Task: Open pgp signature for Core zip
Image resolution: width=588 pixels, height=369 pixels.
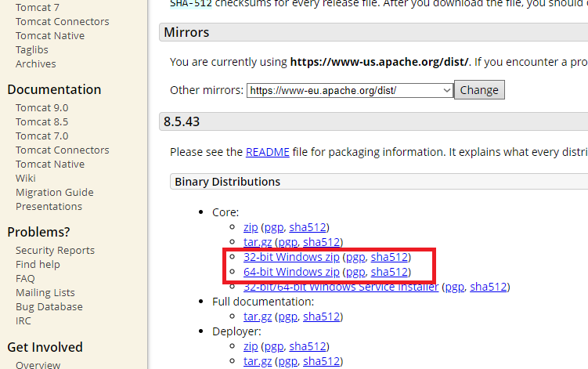Action: click(274, 227)
